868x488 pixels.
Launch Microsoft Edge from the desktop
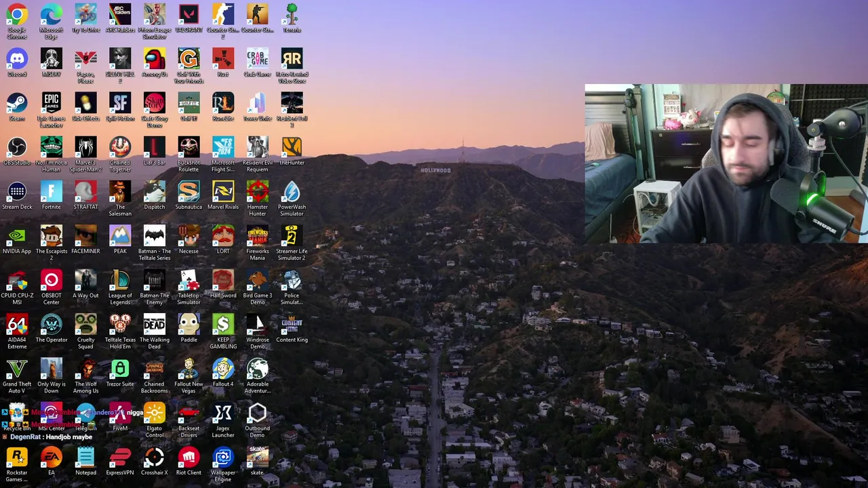click(52, 15)
